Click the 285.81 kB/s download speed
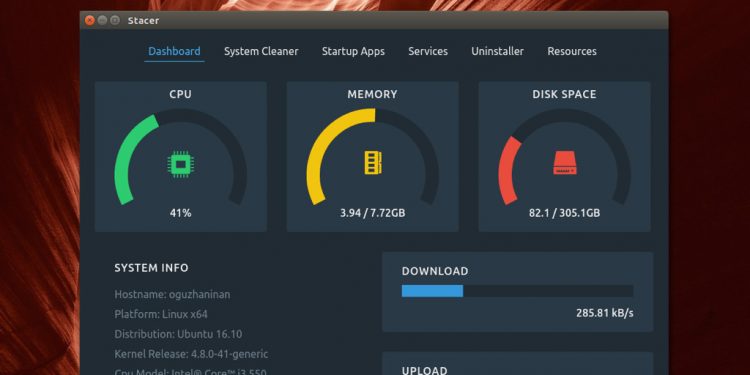Screen dimensions: 750x375 (x=605, y=313)
